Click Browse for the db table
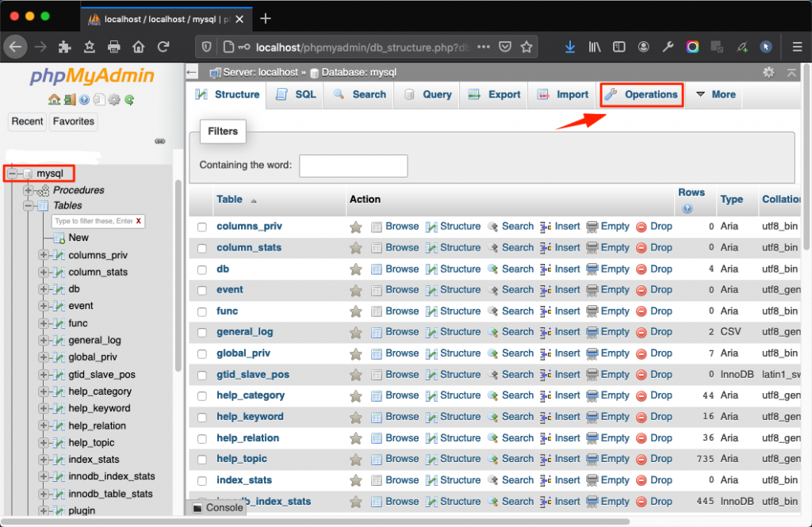The width and height of the screenshot is (812, 527). pos(395,269)
